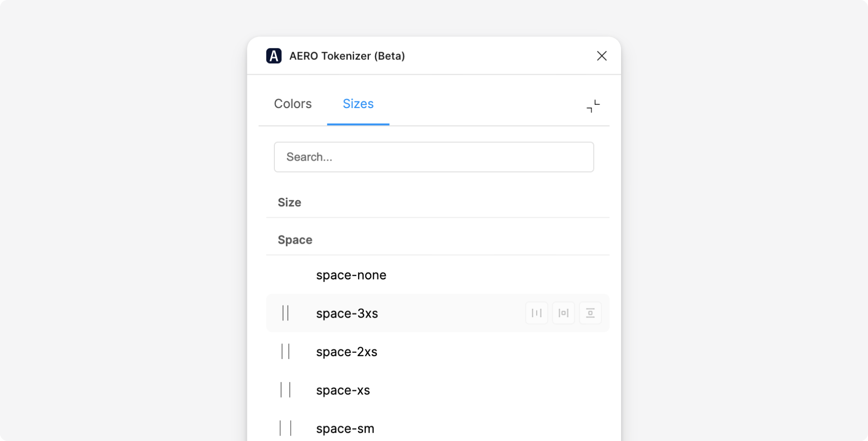The image size is (868, 441).
Task: Apply space-3xs as item gap spacing
Action: pyautogui.click(x=537, y=313)
